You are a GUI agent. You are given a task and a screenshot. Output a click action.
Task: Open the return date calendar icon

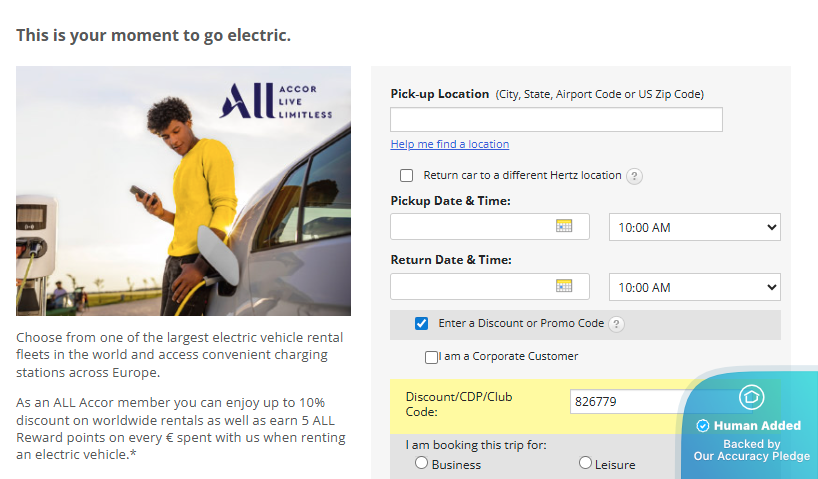click(563, 286)
